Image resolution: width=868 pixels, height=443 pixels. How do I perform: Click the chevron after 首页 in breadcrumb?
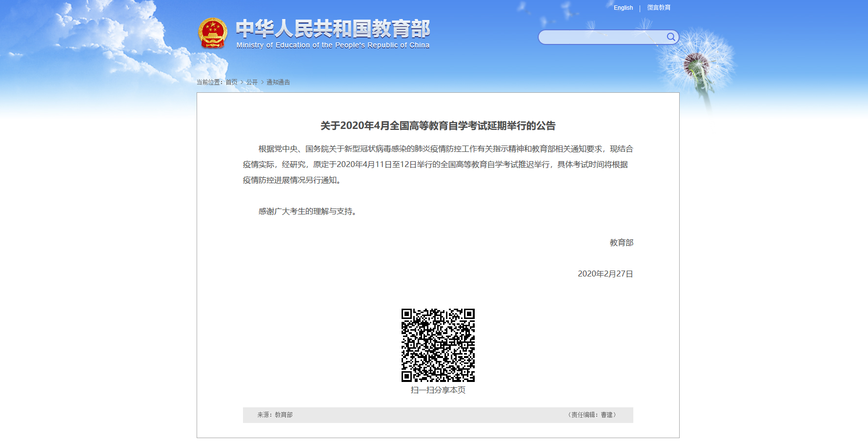242,82
